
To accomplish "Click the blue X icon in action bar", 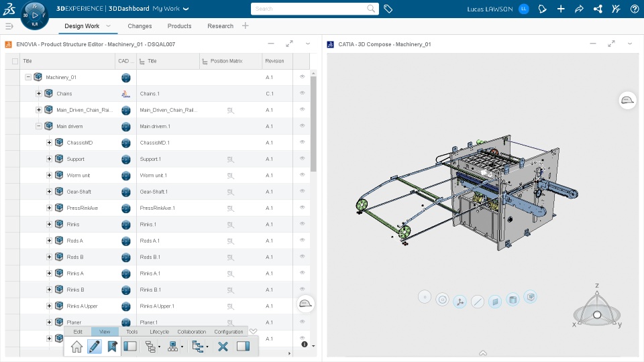I will 223,347.
